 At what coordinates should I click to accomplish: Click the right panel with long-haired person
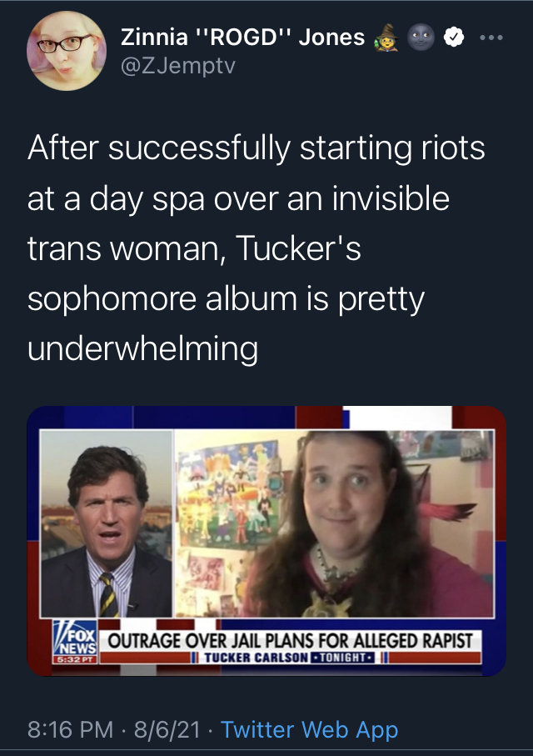[335, 523]
